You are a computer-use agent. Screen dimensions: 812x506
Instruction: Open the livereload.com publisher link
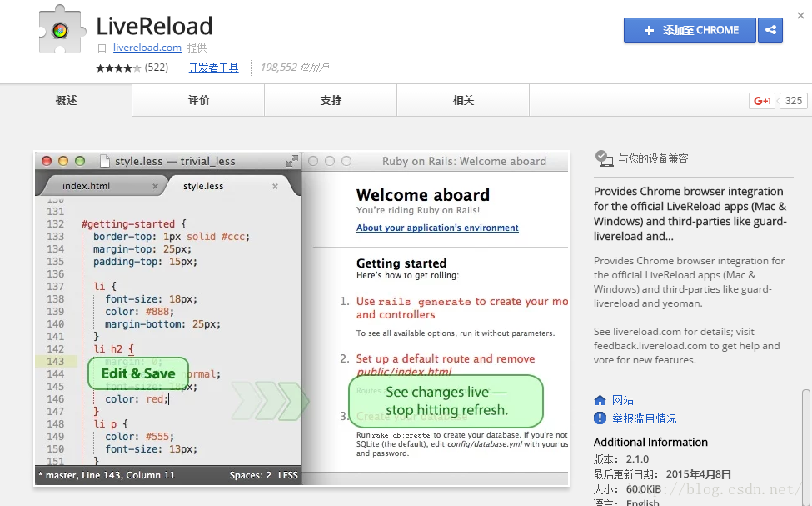click(147, 48)
